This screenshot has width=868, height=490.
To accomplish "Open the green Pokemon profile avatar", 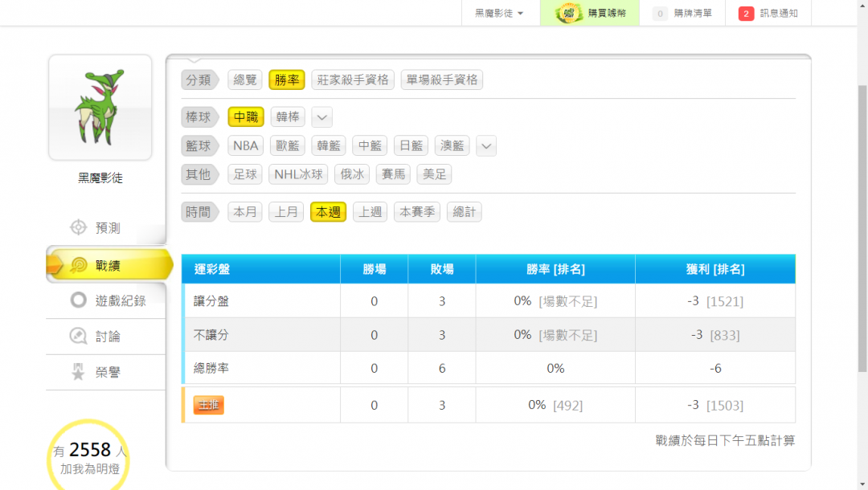I will tap(100, 108).
